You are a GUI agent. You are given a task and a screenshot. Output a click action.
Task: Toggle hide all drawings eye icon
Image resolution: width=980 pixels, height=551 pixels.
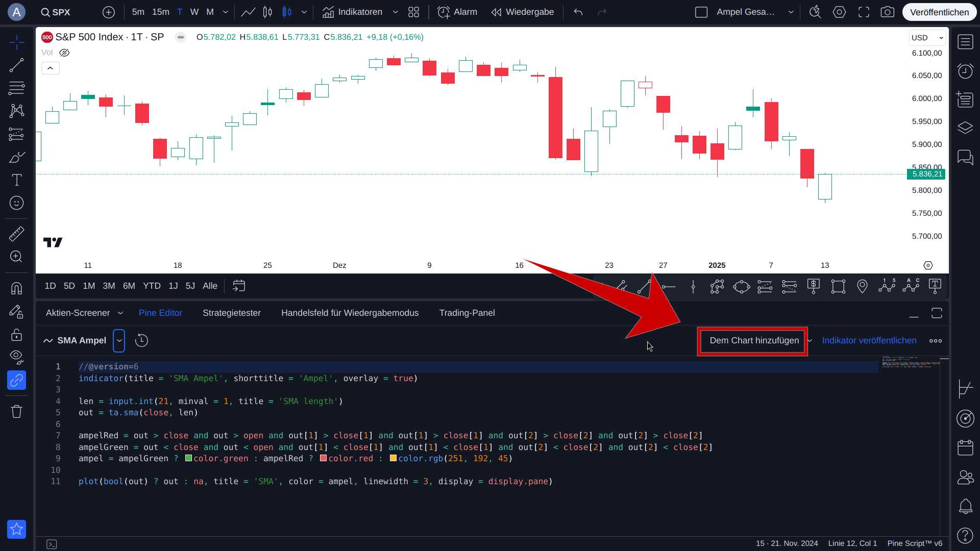click(16, 357)
